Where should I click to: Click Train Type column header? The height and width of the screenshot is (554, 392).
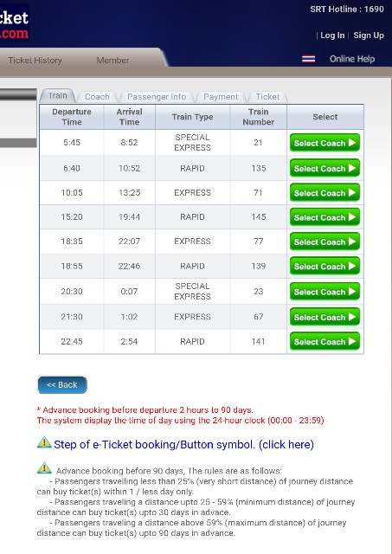[192, 117]
